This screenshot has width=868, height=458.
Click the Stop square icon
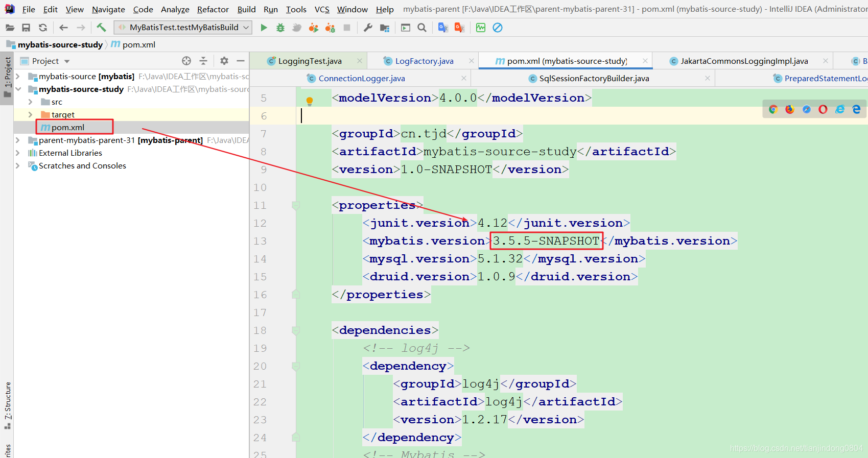tap(347, 28)
